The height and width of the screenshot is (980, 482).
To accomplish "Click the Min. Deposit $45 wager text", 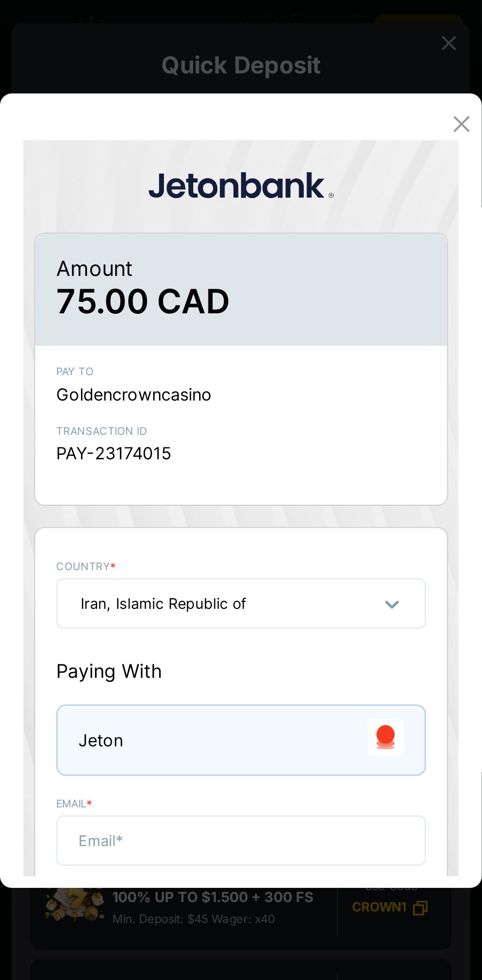I will click(x=193, y=919).
